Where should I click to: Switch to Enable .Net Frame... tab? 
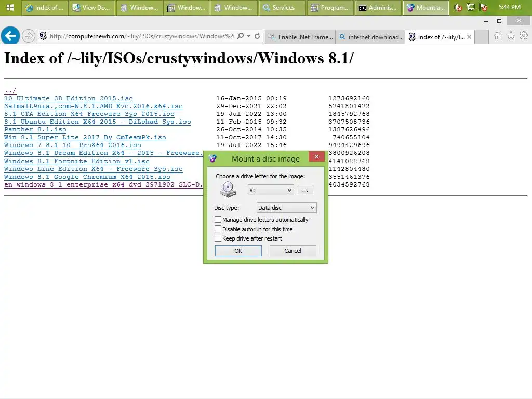(301, 37)
